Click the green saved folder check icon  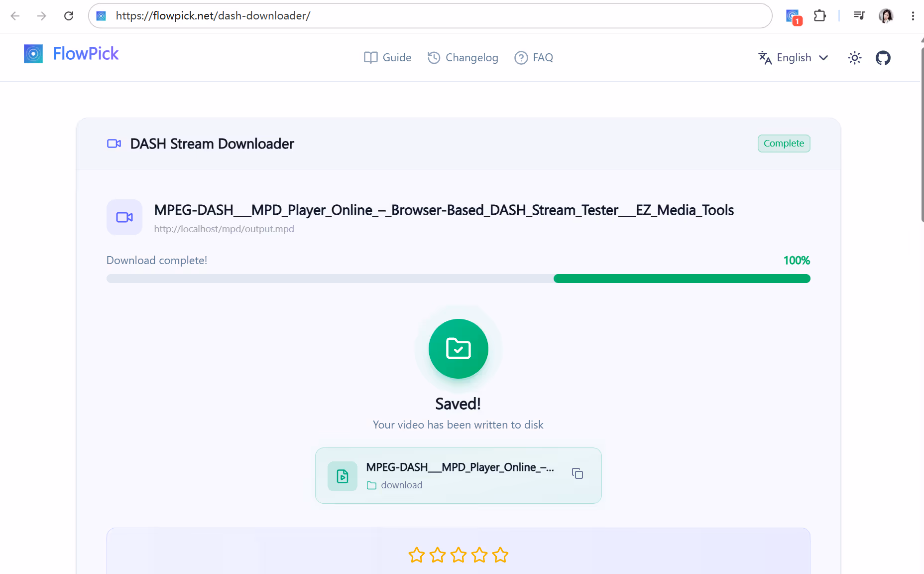[459, 349]
